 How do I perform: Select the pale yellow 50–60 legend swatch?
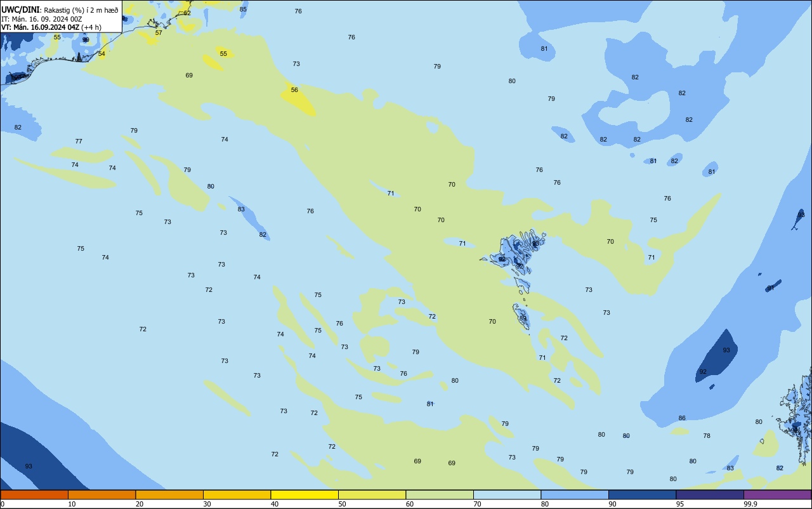click(372, 494)
